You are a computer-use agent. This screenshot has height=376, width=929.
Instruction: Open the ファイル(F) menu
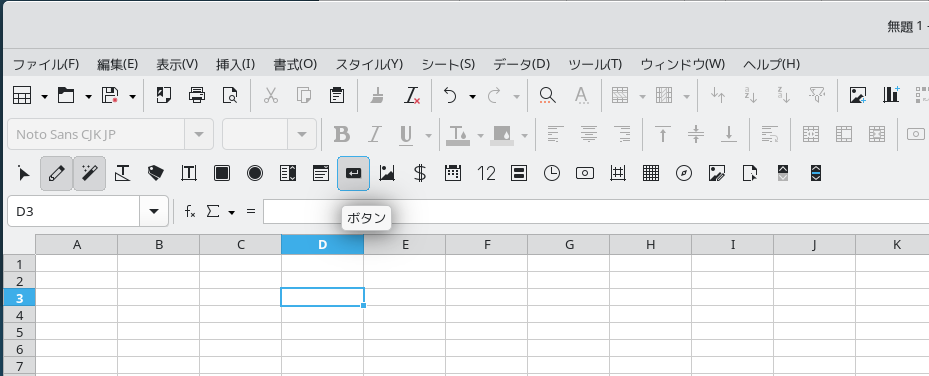click(46, 64)
